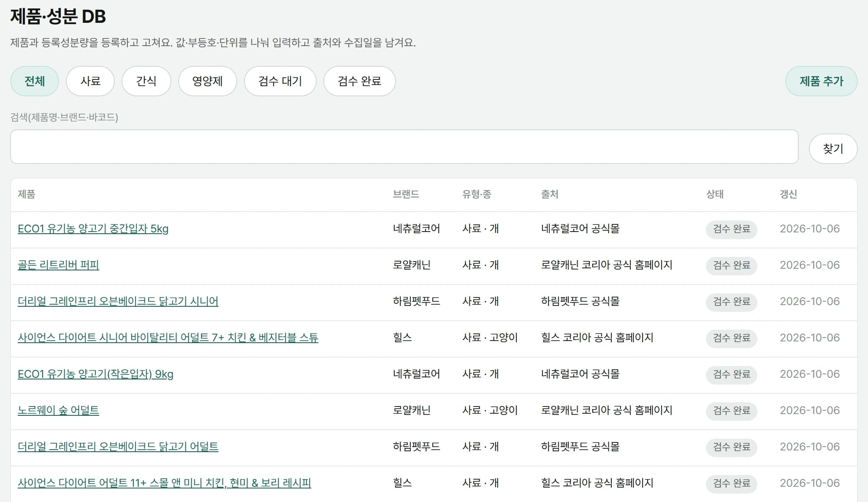Click the 상태 column header
The image size is (868, 502).
(715, 194)
